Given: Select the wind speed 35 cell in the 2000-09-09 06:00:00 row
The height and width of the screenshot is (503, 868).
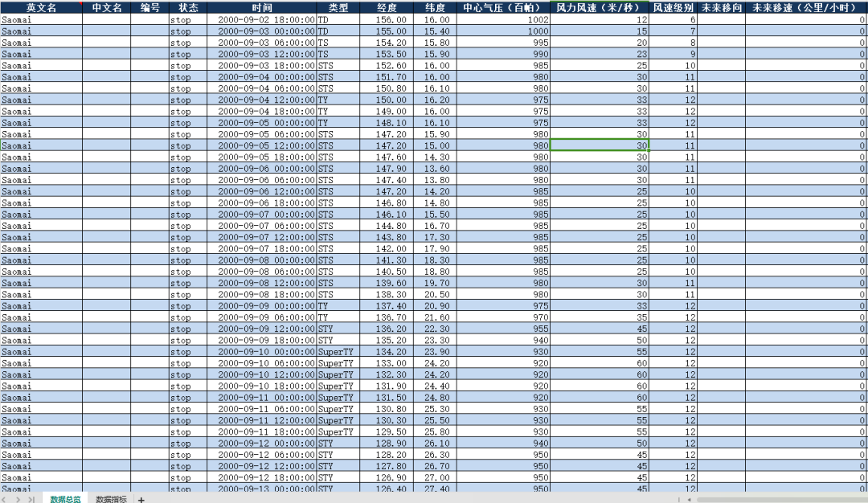Looking at the screenshot, I should [x=600, y=317].
